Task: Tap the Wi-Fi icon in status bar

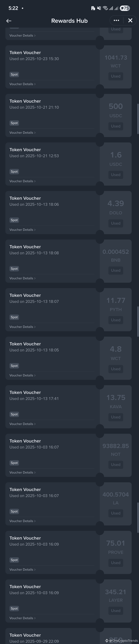Action: (105, 8)
